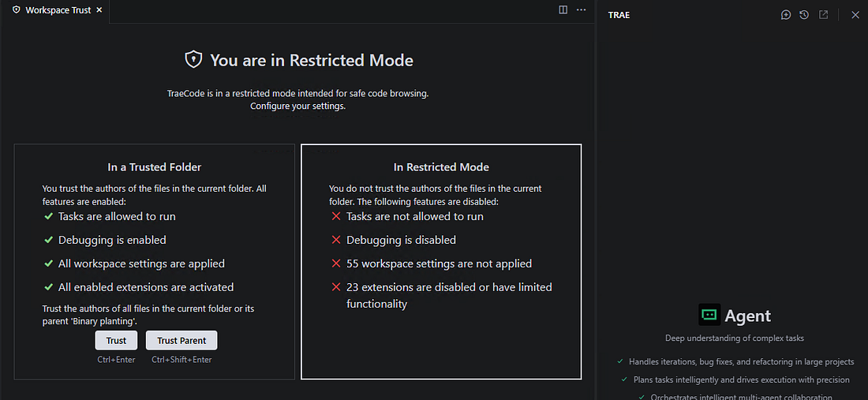Click the Agent robot icon
Viewport: 868px width, 400px height.
[x=709, y=316]
